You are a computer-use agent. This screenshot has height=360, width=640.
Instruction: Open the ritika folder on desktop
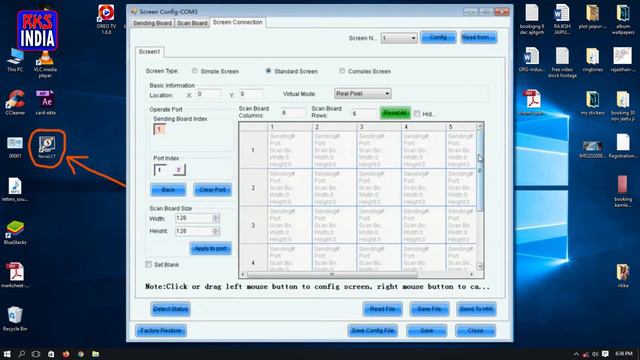tap(623, 276)
